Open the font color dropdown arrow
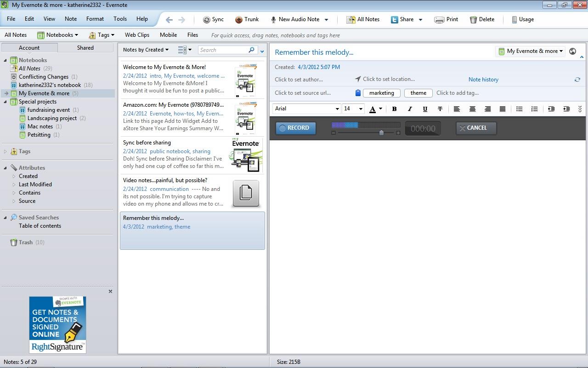 coord(380,109)
